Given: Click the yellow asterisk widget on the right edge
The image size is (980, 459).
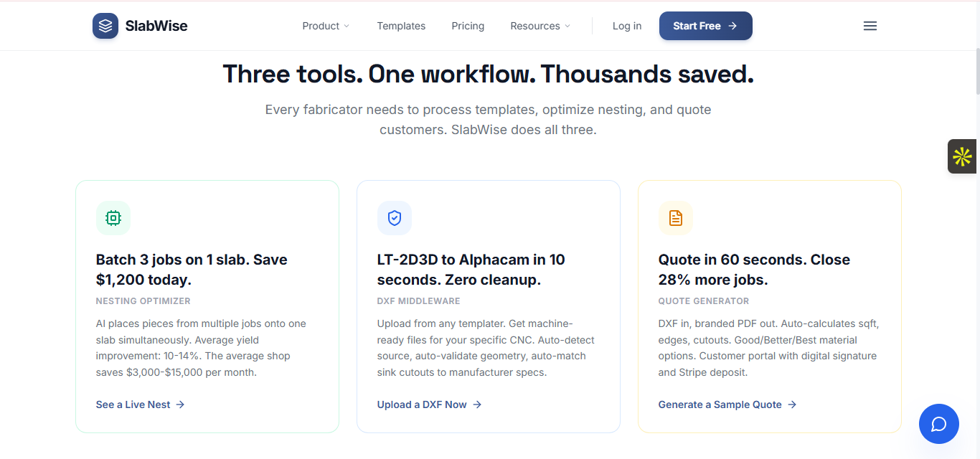Looking at the screenshot, I should pos(962,156).
